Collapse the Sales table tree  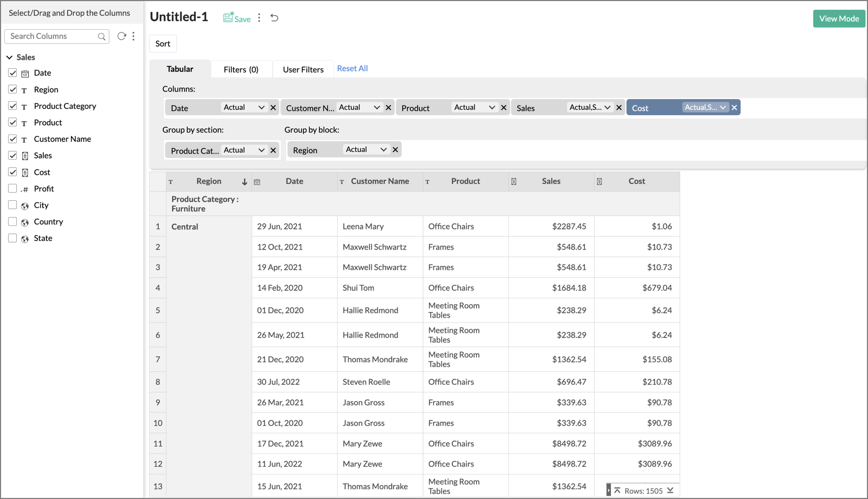9,57
